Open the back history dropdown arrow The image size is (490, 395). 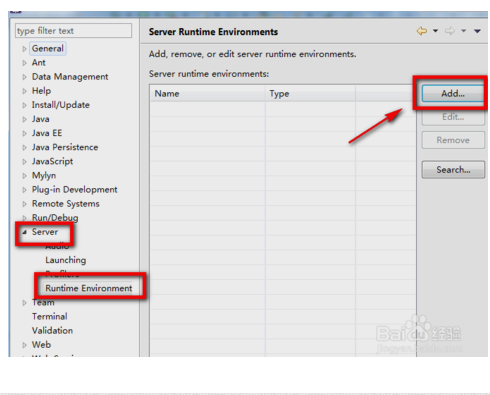coord(435,31)
